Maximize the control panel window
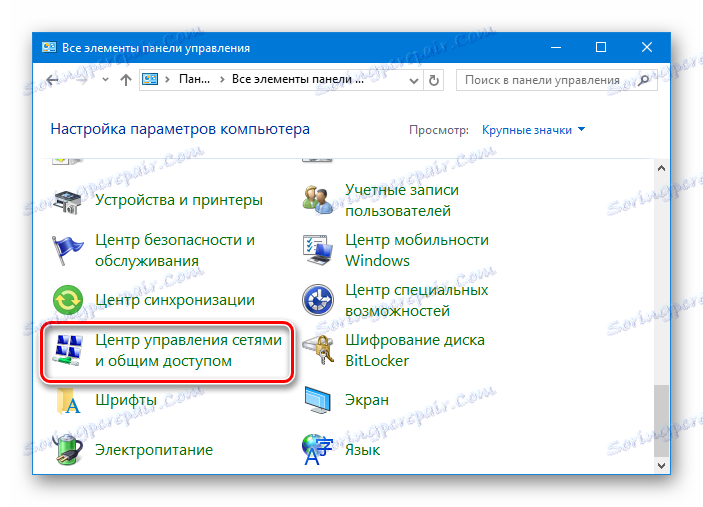 pos(601,47)
